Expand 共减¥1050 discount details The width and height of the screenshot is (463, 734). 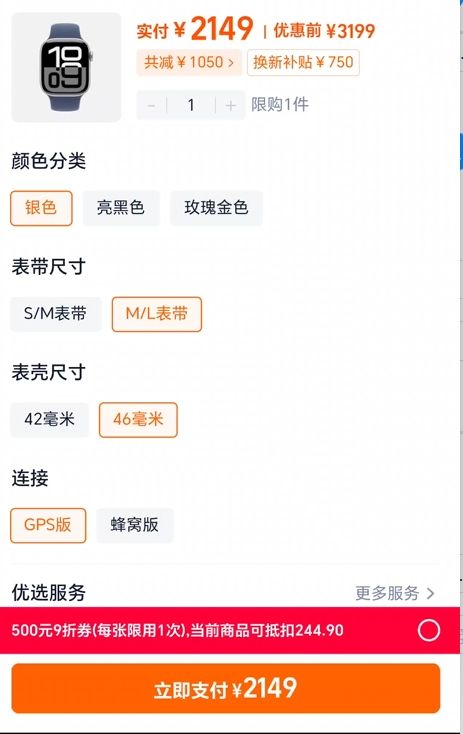tap(189, 62)
